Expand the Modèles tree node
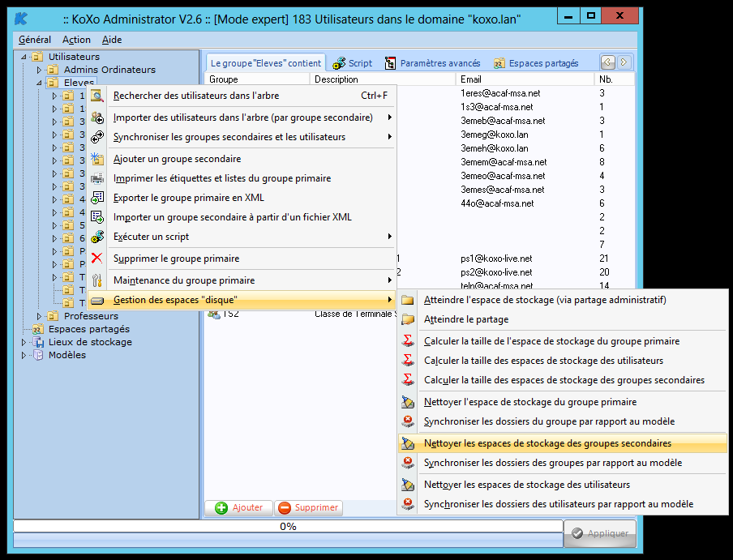The width and height of the screenshot is (733, 560). click(x=24, y=355)
